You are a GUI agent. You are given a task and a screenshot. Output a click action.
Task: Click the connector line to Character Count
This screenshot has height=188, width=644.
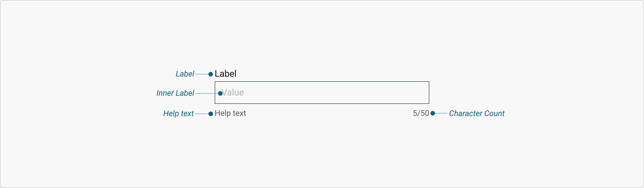441,113
